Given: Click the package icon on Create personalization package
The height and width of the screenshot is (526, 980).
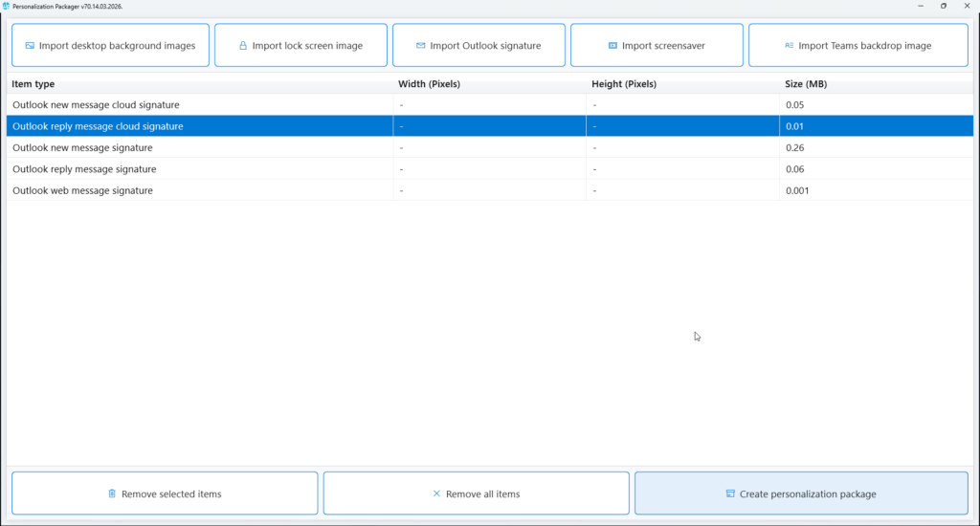Looking at the screenshot, I should click(730, 494).
